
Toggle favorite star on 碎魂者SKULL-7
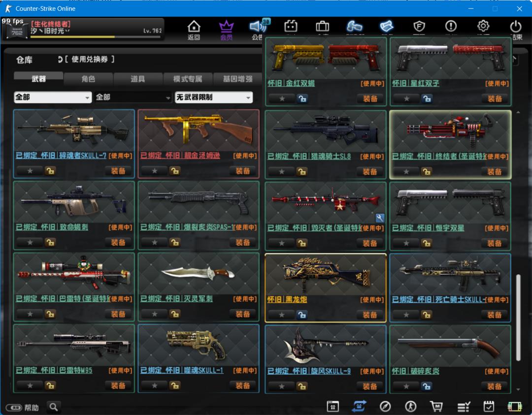30,171
